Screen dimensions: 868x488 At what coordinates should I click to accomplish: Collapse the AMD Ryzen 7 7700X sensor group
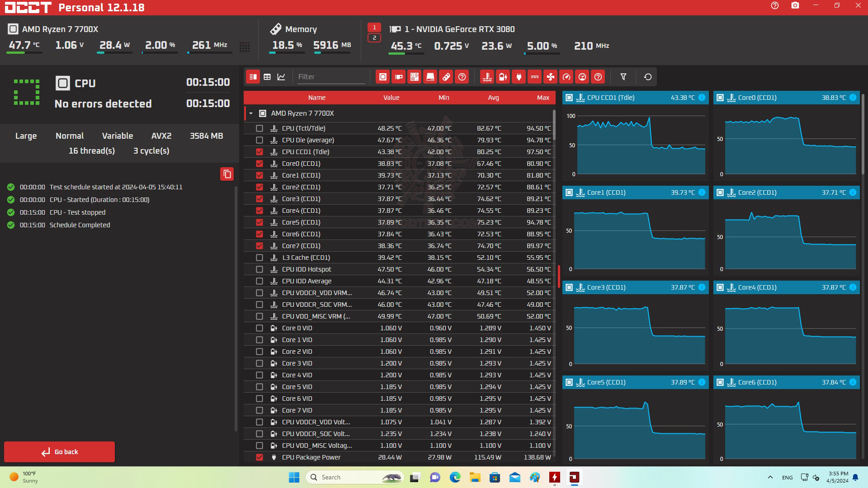pos(251,113)
